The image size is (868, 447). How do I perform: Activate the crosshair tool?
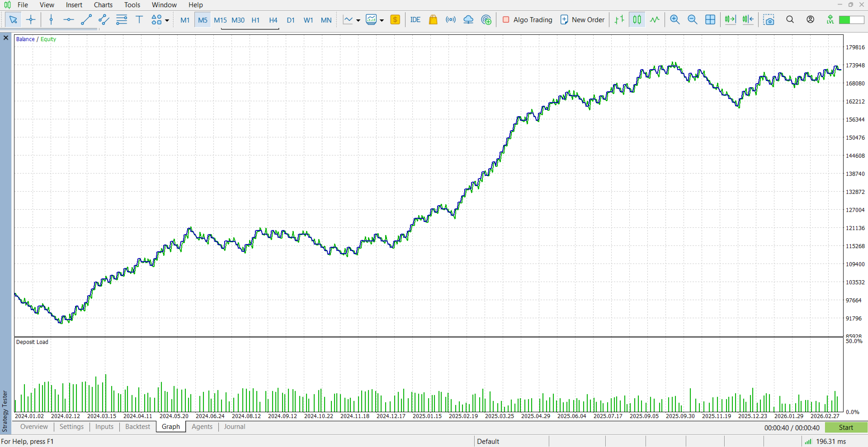coord(31,19)
